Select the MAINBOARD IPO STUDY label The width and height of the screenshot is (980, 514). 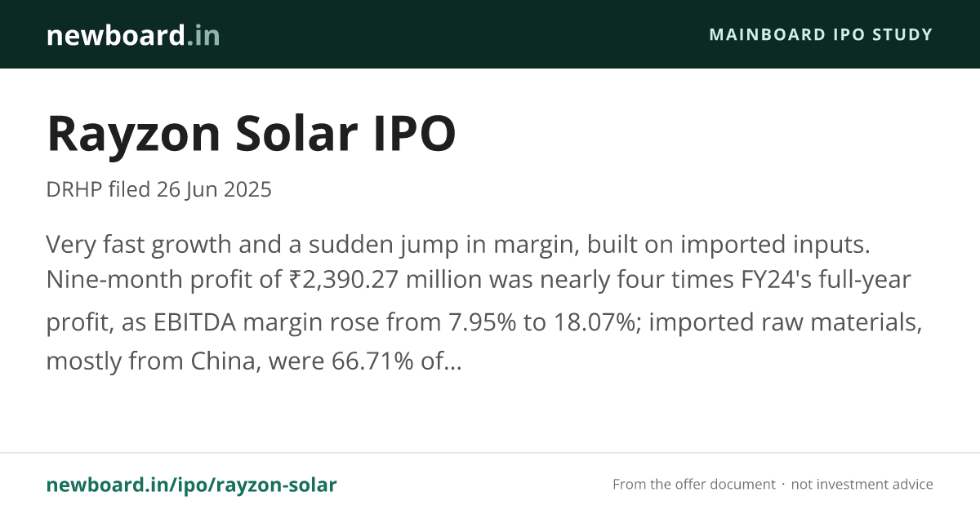821,35
